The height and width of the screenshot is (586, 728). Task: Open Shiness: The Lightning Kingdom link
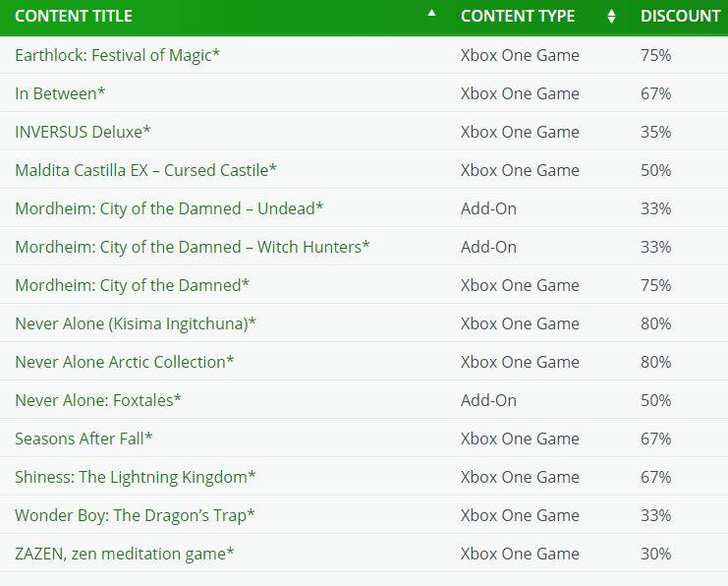[x=136, y=477]
